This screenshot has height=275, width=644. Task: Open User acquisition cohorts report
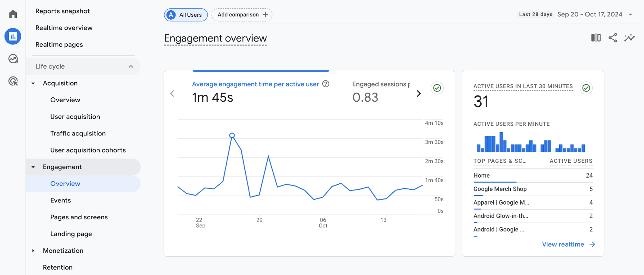pyautogui.click(x=88, y=150)
